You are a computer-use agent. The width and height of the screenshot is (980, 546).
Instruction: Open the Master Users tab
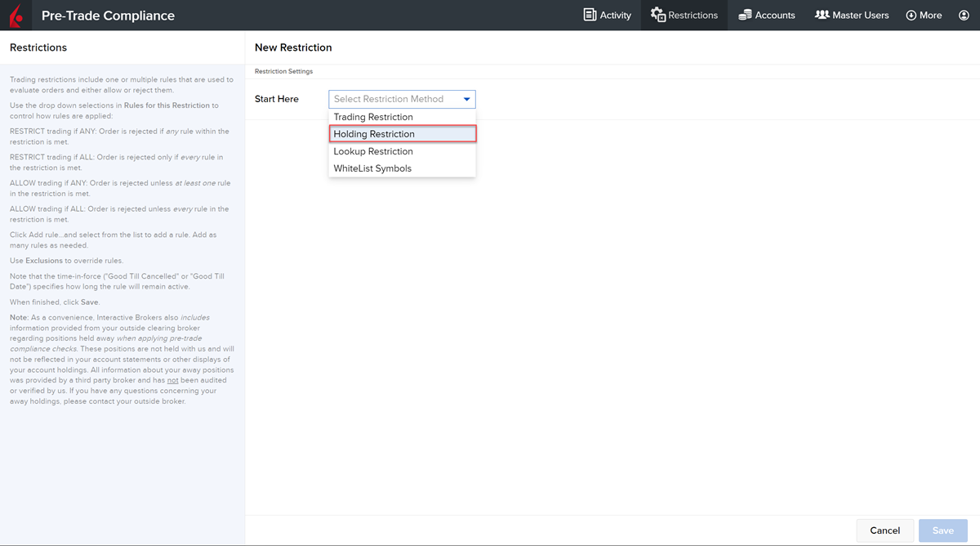coord(852,16)
